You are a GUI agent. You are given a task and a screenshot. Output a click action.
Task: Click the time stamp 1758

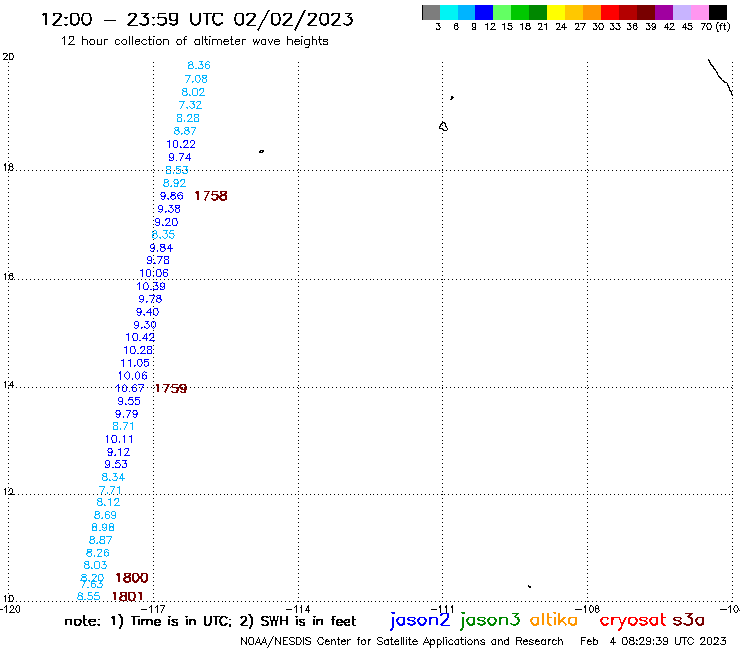[211, 196]
